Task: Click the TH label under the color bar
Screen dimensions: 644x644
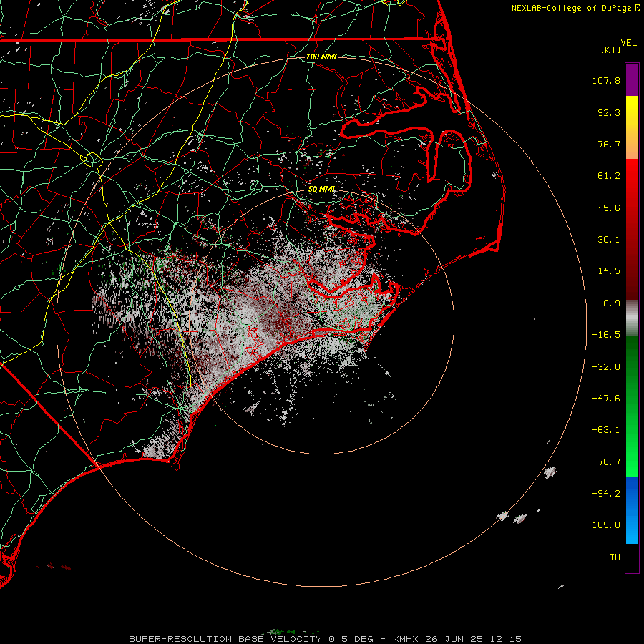Action: [615, 557]
